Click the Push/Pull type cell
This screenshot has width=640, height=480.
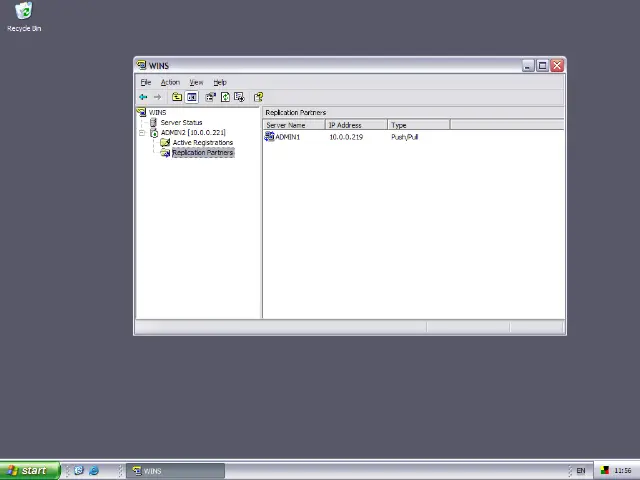click(404, 137)
